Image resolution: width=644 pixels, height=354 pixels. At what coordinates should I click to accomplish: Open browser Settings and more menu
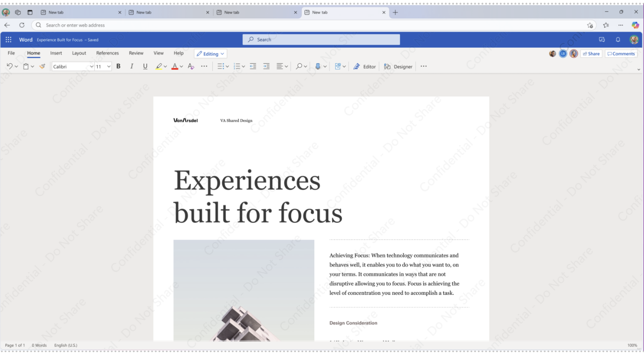(621, 25)
